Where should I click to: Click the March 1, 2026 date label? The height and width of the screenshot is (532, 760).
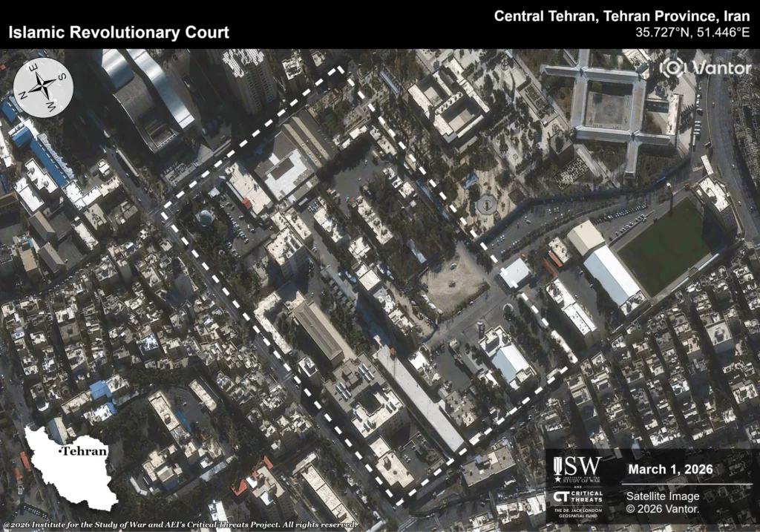pyautogui.click(x=670, y=469)
